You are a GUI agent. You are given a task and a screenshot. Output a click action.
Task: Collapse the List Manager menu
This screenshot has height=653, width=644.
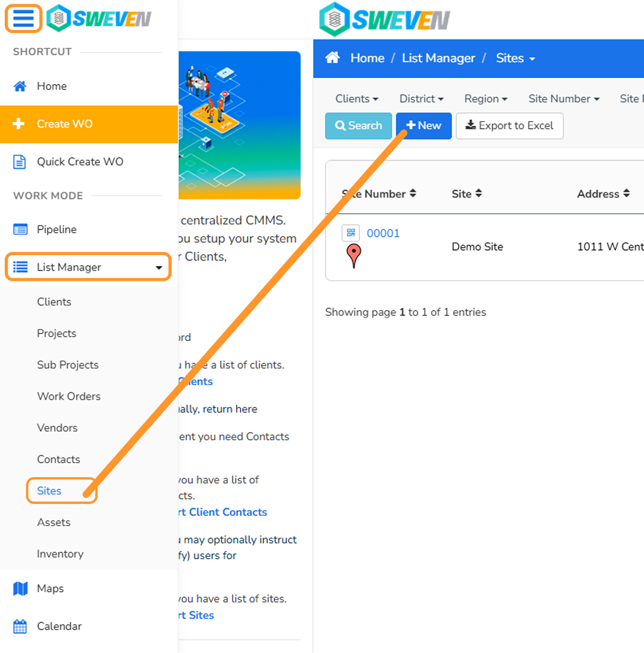[88, 267]
